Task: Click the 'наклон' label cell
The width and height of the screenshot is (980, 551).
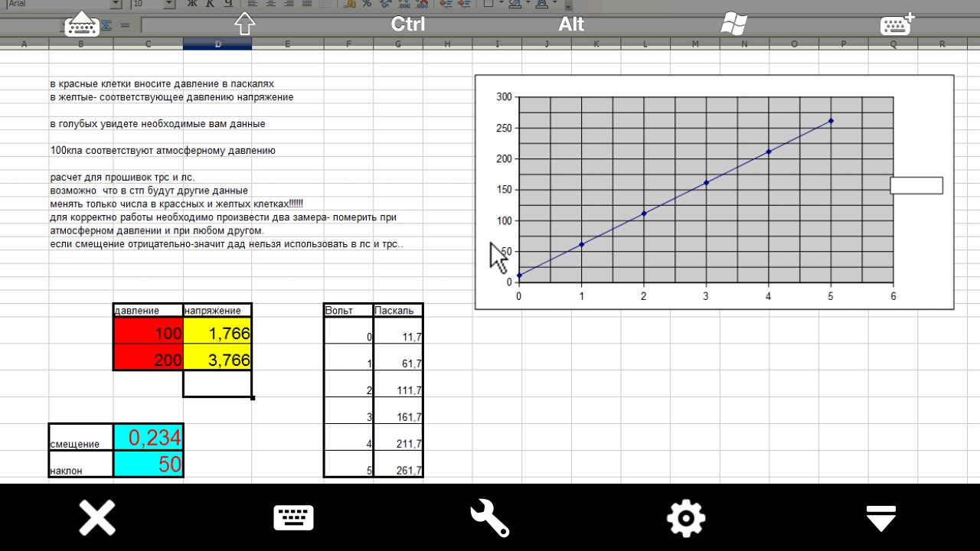Action: [81, 464]
